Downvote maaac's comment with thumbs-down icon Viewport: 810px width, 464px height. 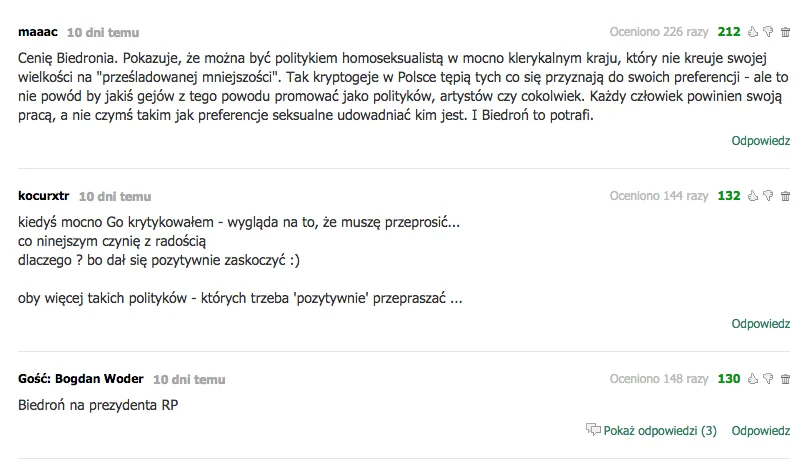(768, 32)
